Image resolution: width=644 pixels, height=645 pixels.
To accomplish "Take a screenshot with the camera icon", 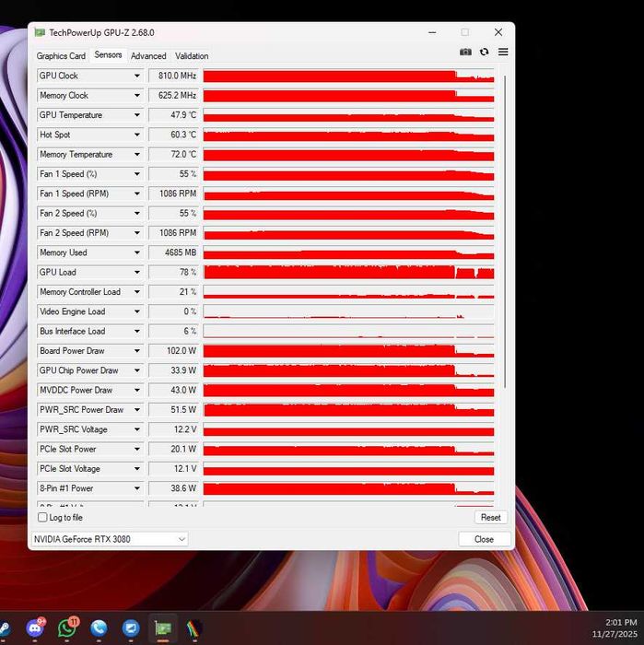I will coord(465,52).
